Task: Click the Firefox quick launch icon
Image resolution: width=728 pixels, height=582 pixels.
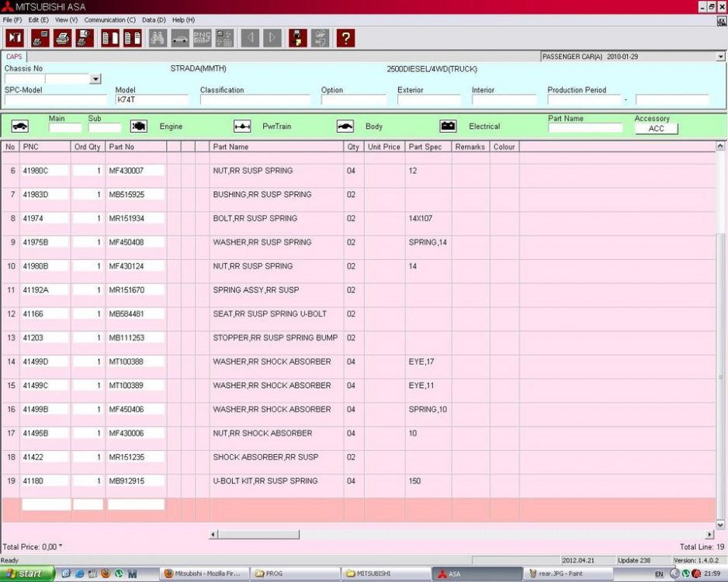Action: click(106, 573)
